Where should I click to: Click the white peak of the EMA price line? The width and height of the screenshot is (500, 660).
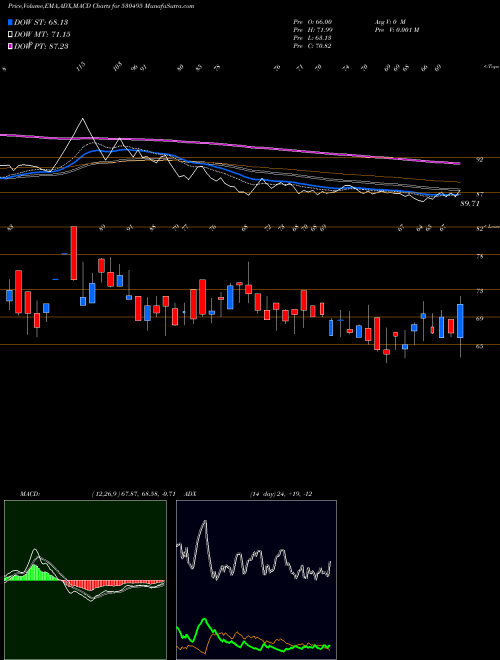pyautogui.click(x=83, y=120)
